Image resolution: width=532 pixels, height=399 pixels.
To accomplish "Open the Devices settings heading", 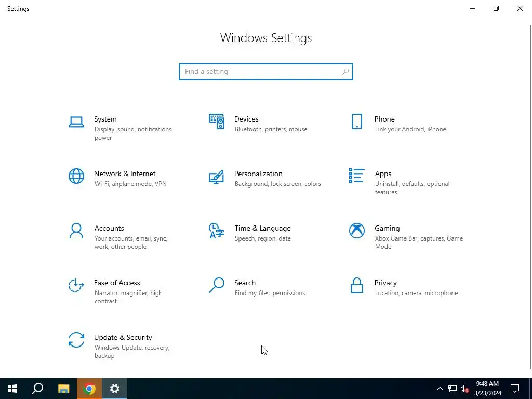I will 246,119.
